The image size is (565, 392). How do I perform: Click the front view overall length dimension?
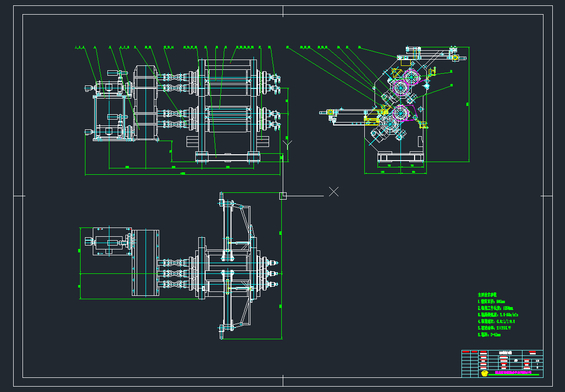click(183, 174)
